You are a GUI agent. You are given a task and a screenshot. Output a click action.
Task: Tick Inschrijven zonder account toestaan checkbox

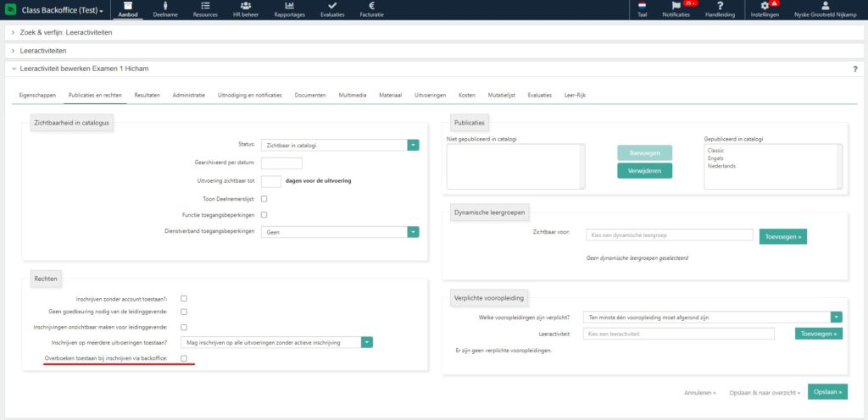pyautogui.click(x=184, y=298)
